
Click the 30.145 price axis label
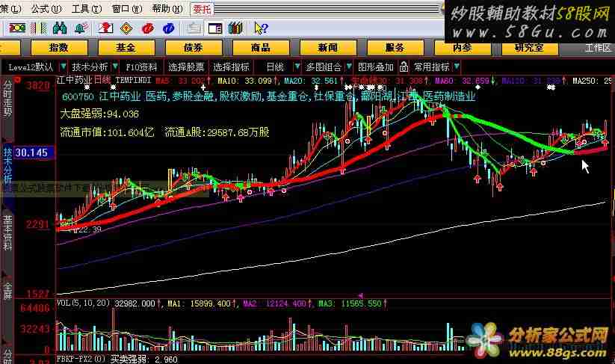coord(32,152)
